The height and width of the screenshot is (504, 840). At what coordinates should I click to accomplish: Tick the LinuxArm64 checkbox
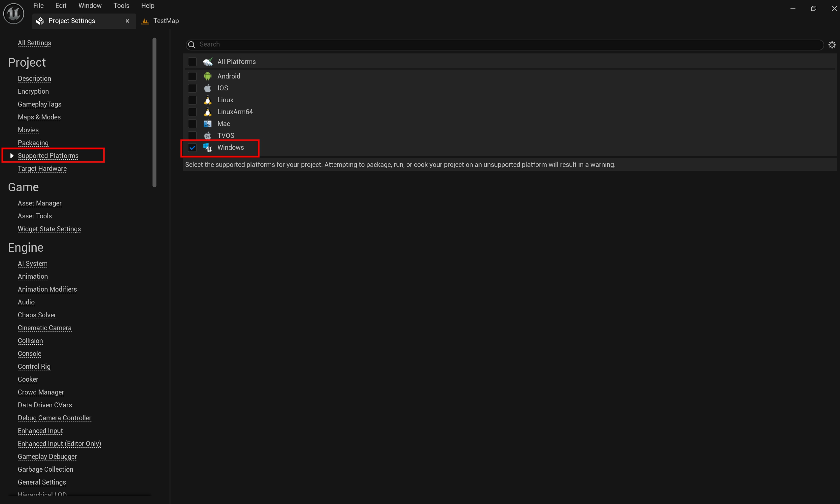click(192, 112)
